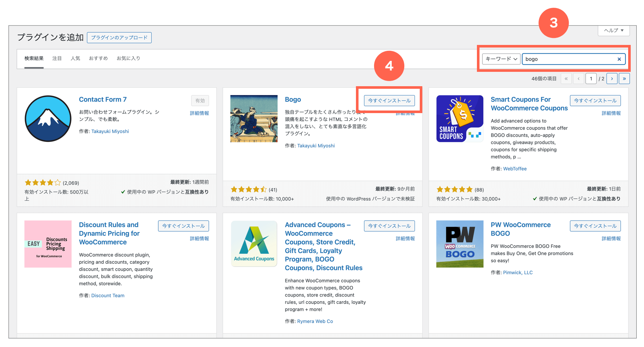
Task: Click the Discount Rules pink thumbnail
Action: pos(48,244)
